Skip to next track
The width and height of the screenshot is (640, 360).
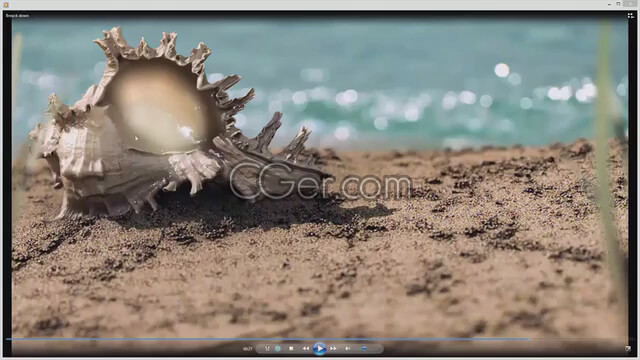click(333, 349)
